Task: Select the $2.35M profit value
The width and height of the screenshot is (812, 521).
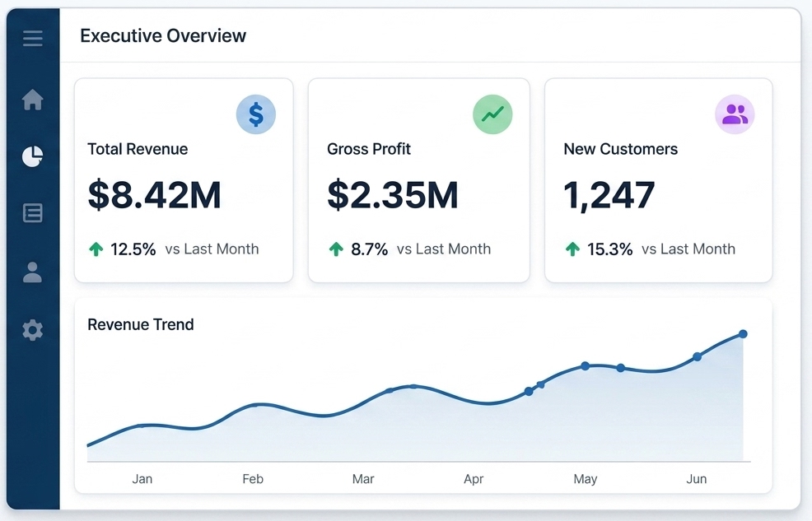Action: (393, 194)
